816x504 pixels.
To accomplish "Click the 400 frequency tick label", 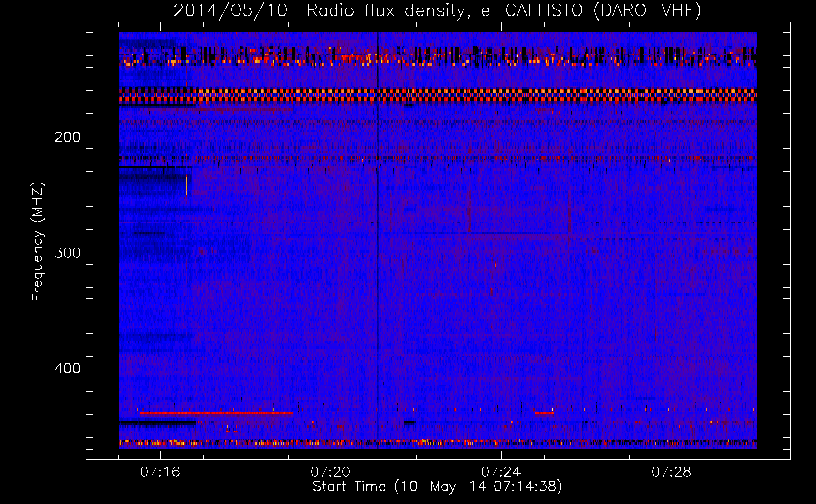I will point(68,368).
